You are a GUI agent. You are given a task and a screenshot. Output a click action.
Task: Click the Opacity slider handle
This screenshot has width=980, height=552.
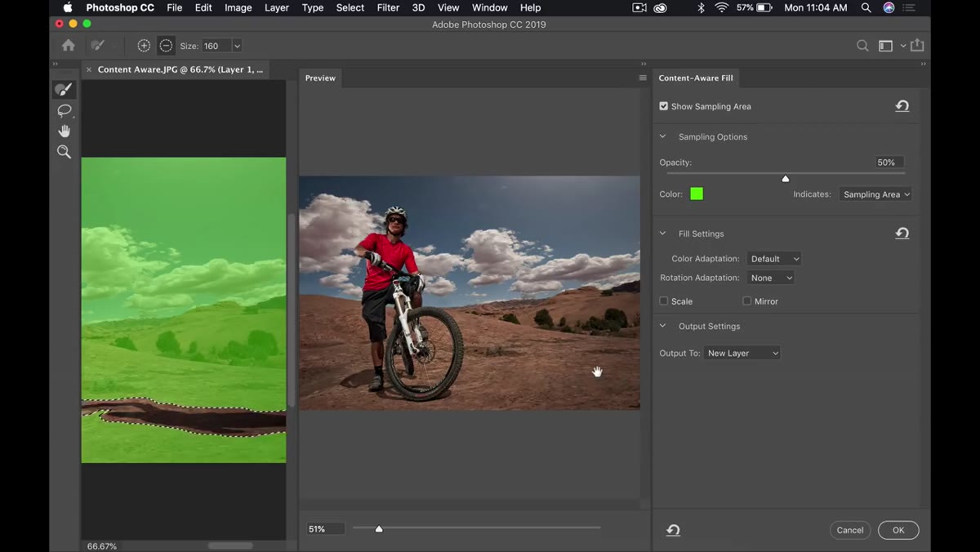click(786, 179)
